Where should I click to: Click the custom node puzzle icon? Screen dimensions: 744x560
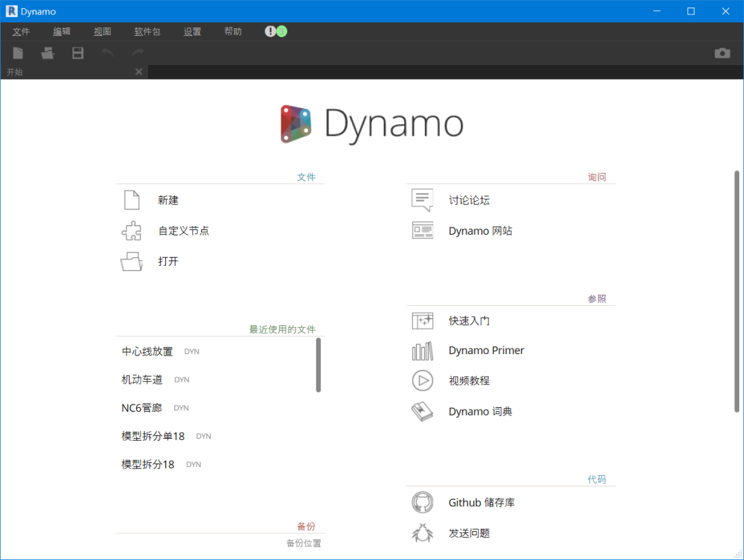[132, 231]
